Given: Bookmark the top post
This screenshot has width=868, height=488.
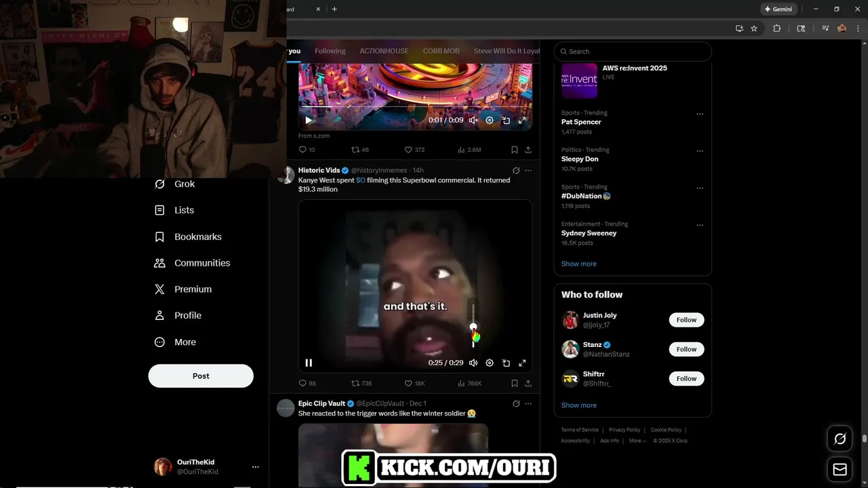Looking at the screenshot, I should tap(515, 149).
